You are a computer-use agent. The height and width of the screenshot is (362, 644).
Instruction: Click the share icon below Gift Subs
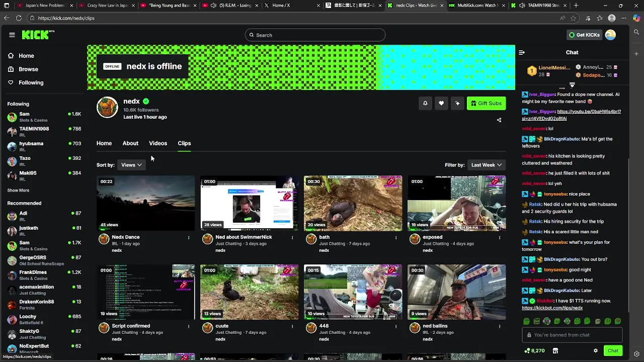pyautogui.click(x=499, y=120)
